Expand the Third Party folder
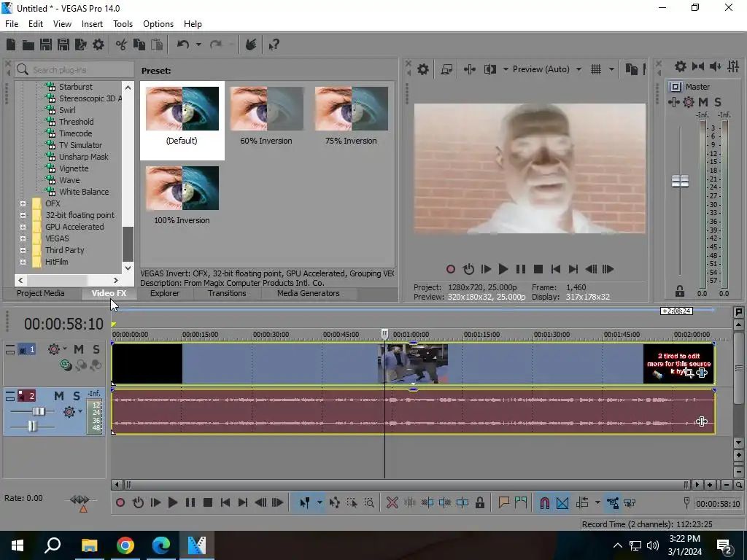Screen dimensions: 747x560 coord(23,251)
